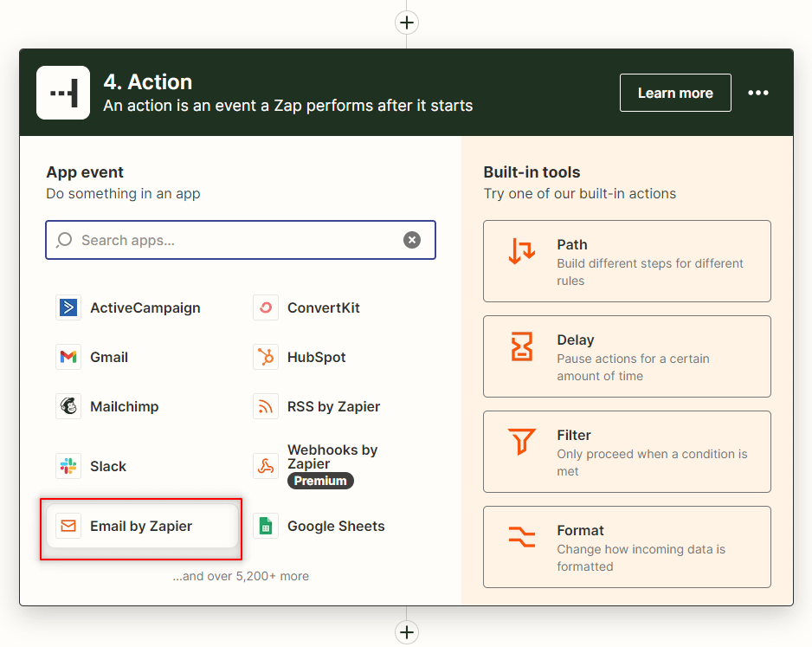Viewport: 812px width, 647px height.
Task: Select the ConvertKit app icon
Action: pos(266,307)
